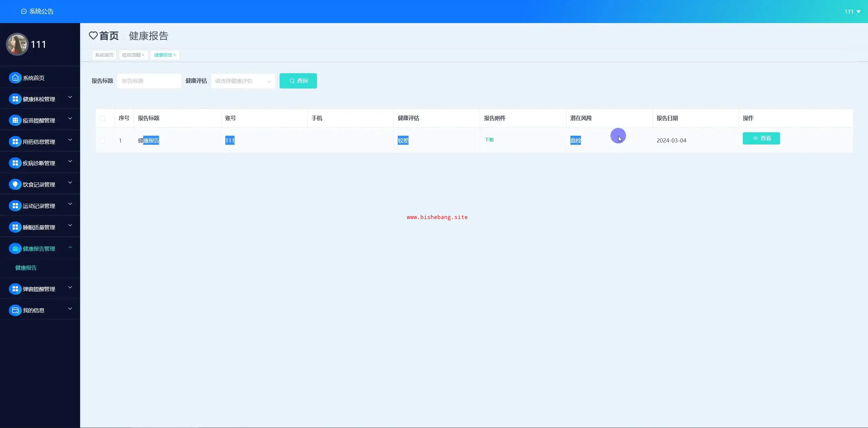Open the 111 user dropdown at top right
The width and height of the screenshot is (868, 428).
click(852, 12)
